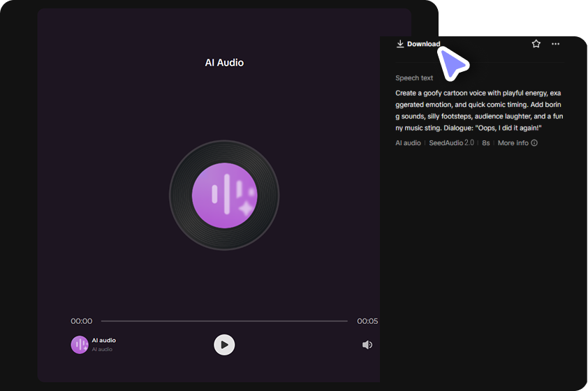Click the '8s' duration label
This screenshot has height=391, width=588.
point(486,143)
